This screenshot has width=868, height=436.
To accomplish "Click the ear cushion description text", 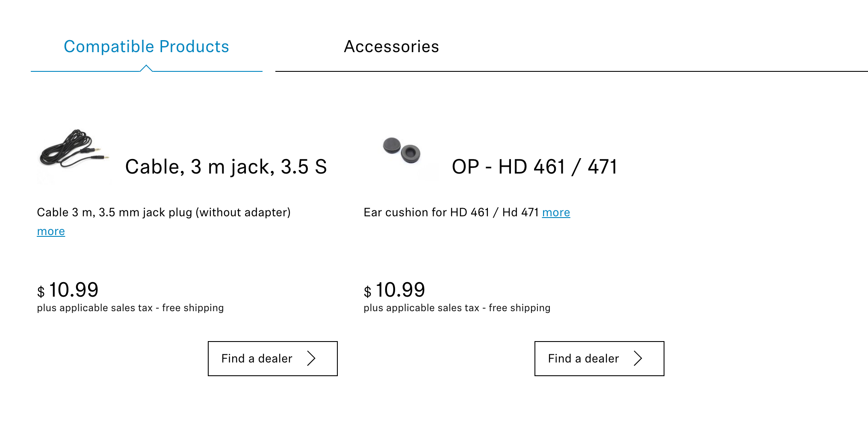I will click(x=451, y=212).
